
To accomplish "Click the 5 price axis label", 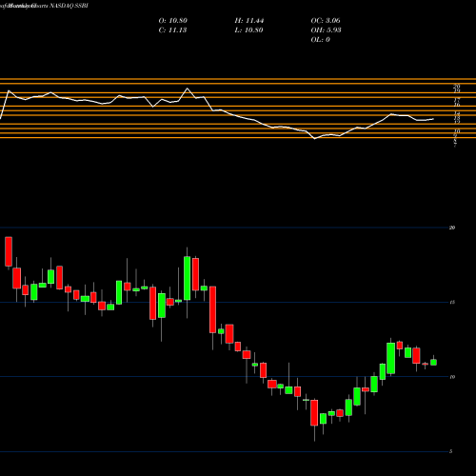I will 451,451.
